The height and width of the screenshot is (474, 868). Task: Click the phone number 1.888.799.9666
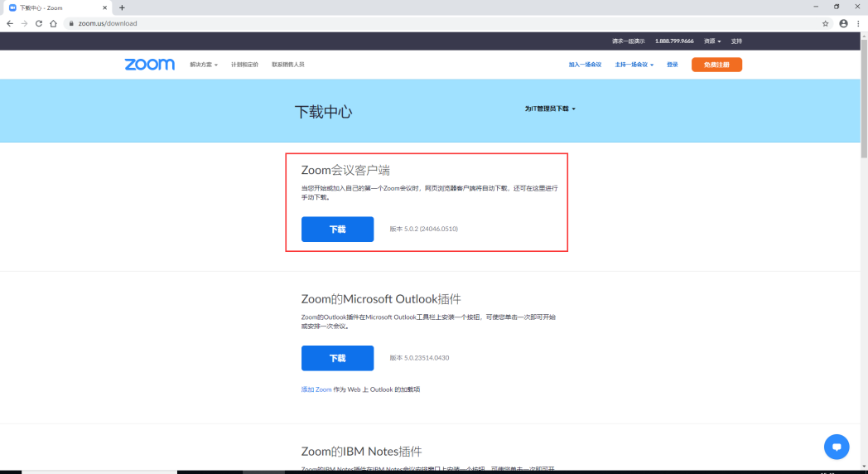click(x=674, y=41)
